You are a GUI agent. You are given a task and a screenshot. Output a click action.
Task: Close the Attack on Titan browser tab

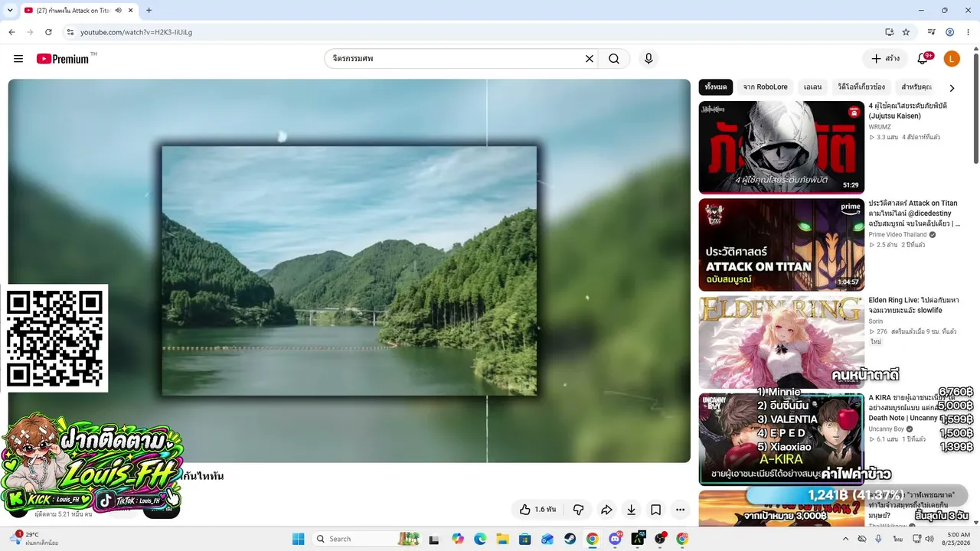pos(130,11)
